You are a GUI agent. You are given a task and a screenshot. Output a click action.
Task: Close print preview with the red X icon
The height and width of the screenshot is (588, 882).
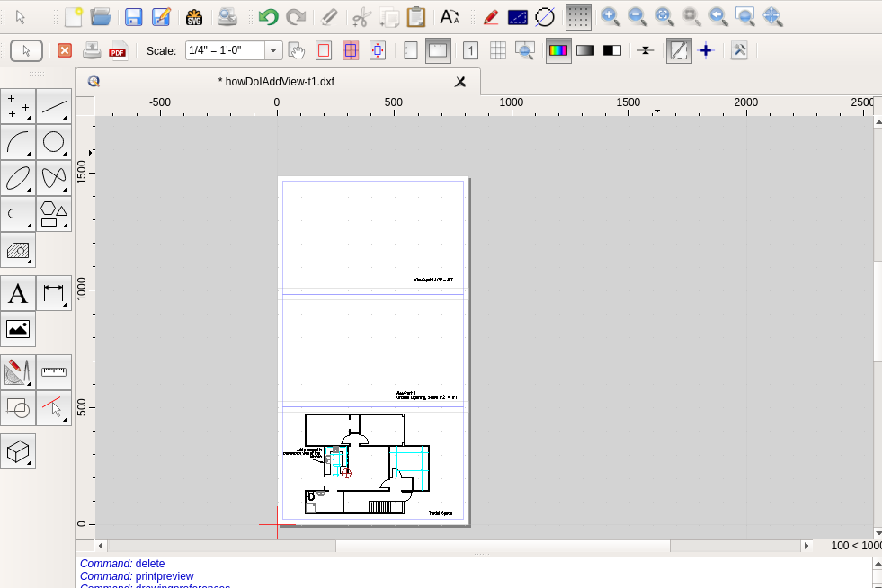pyautogui.click(x=65, y=50)
